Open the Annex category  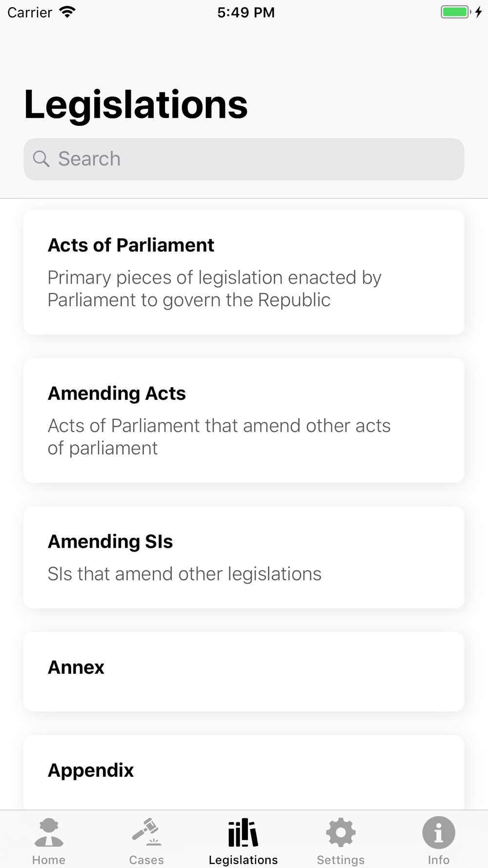244,671
